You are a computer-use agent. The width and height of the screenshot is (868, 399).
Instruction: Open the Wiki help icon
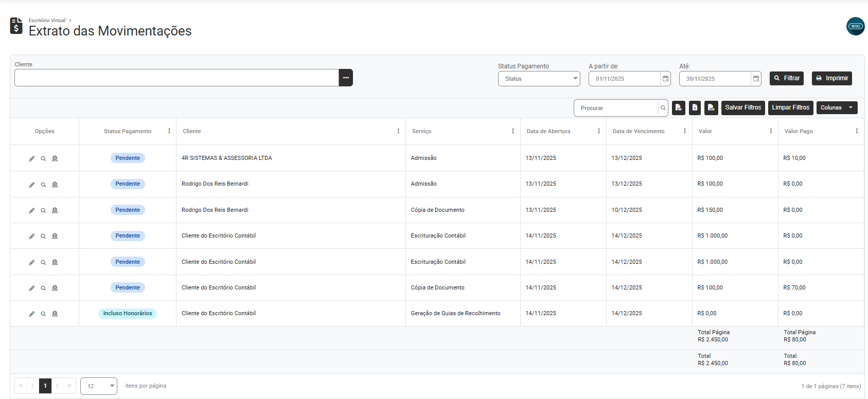point(855,26)
